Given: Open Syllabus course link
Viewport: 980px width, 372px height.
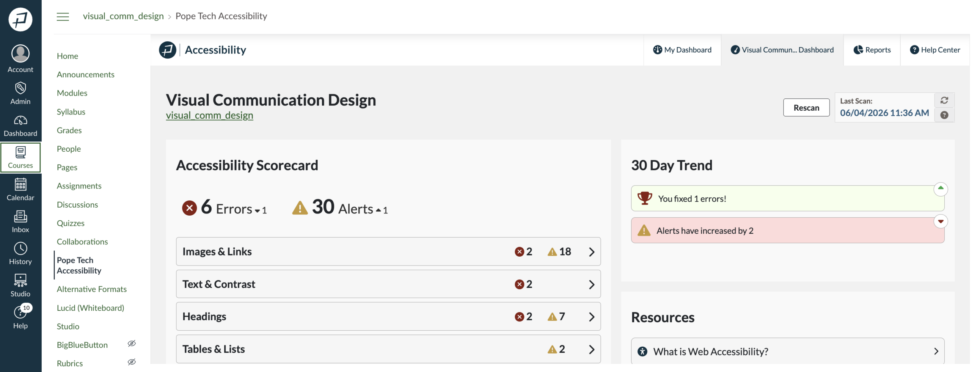Looking at the screenshot, I should [71, 112].
